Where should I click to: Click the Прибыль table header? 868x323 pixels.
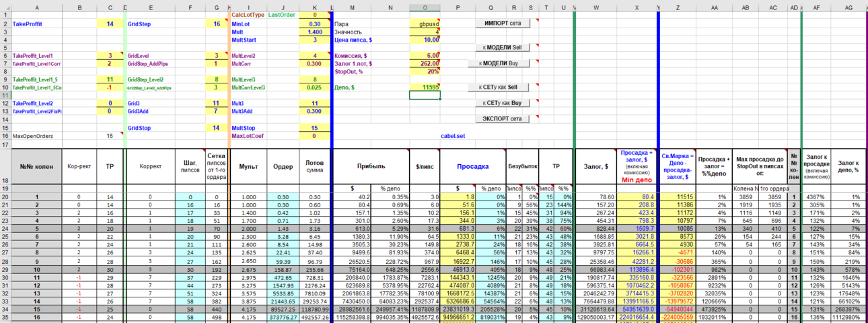(x=371, y=166)
